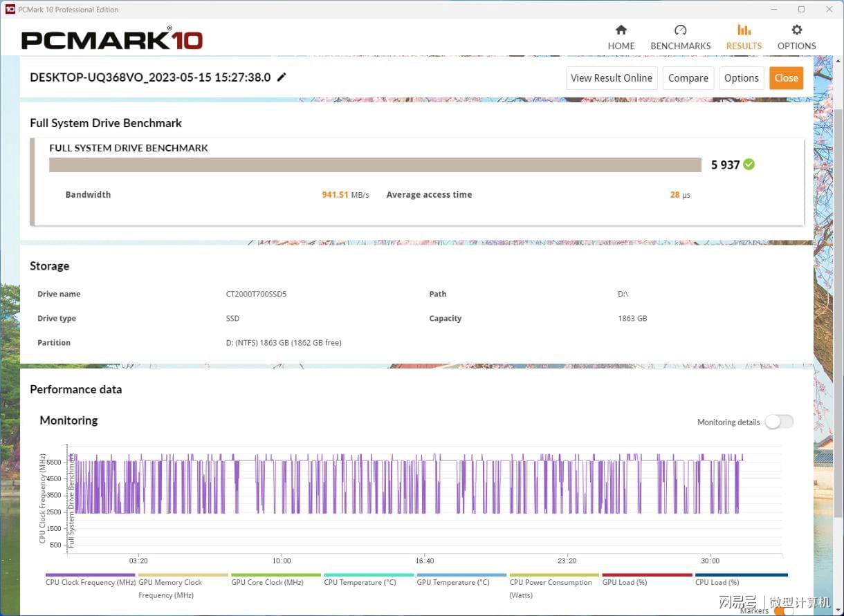Switch to the RESULTS tab

pyautogui.click(x=744, y=37)
